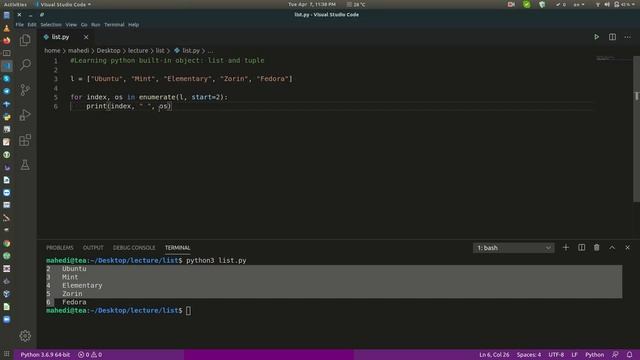Run Python file with play button
The image size is (640, 360).
point(596,37)
